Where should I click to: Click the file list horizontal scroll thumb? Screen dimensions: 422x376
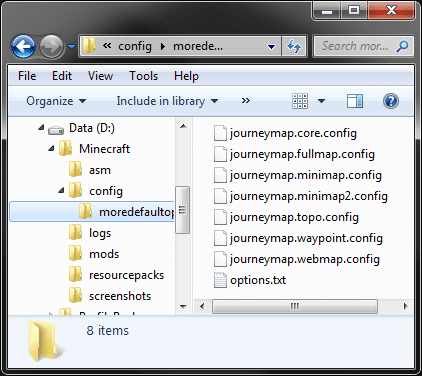(295, 306)
